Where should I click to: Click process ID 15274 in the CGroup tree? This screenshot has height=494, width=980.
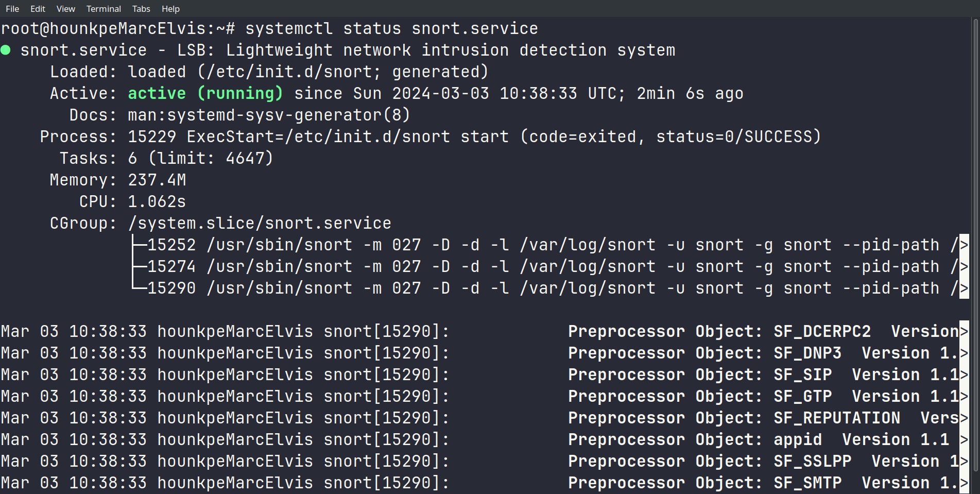click(x=171, y=266)
